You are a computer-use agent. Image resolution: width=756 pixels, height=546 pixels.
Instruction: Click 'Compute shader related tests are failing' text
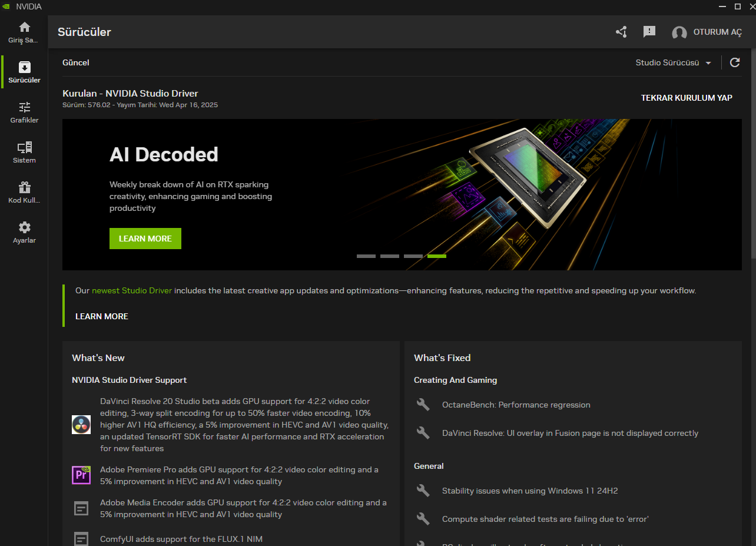coord(545,519)
